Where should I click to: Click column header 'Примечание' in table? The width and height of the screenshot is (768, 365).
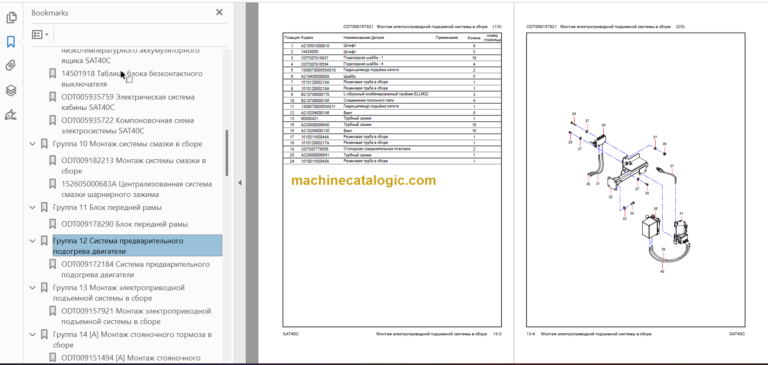coord(446,37)
